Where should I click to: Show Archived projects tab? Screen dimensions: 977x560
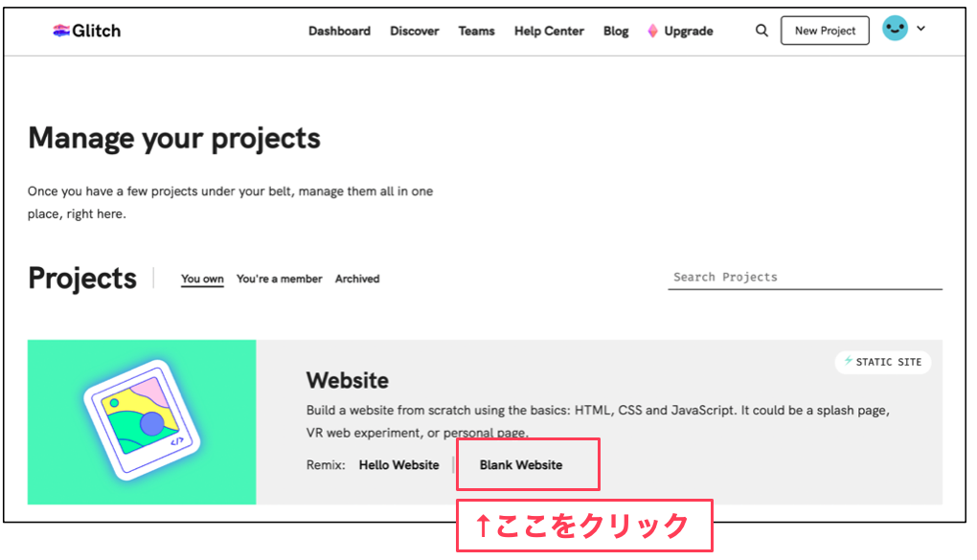(x=357, y=279)
